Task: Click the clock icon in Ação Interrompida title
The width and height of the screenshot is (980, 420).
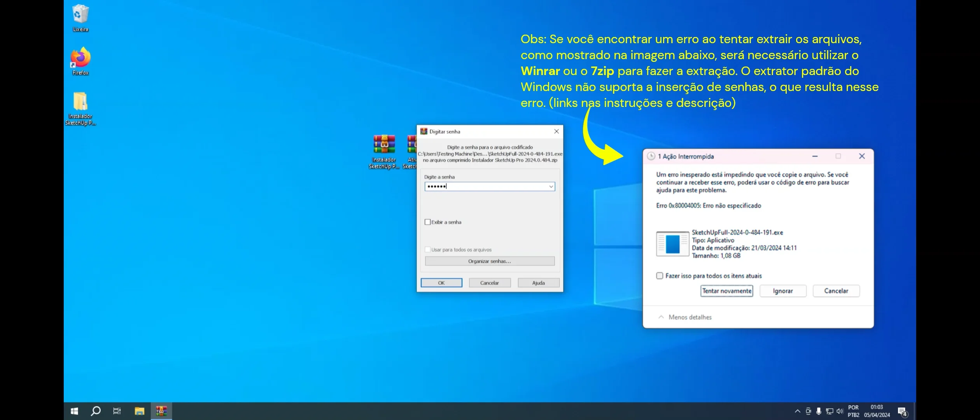Action: 651,156
